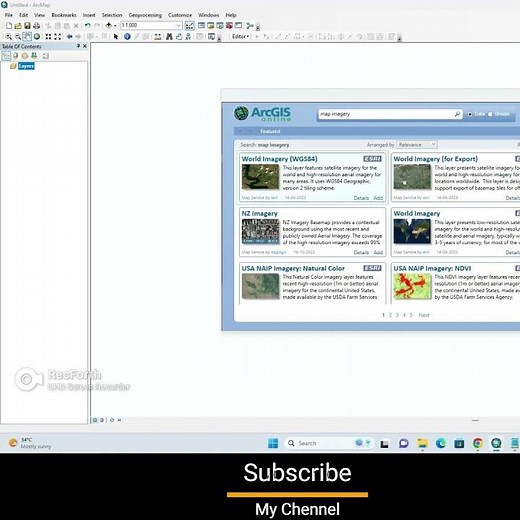Viewport: 520px width, 520px height.
Task: Select the Zoom In tool
Action: pyautogui.click(x=9, y=37)
